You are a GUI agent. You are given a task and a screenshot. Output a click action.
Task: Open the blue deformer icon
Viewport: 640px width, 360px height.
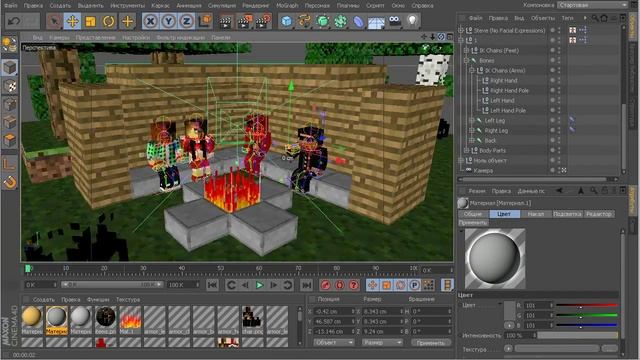point(358,21)
